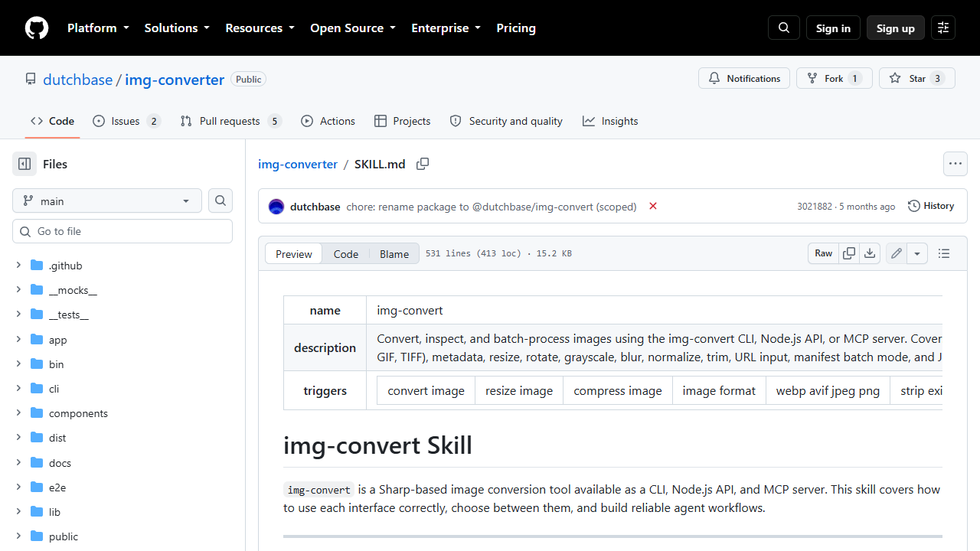
Task: Open the document outline icon
Action: click(944, 253)
